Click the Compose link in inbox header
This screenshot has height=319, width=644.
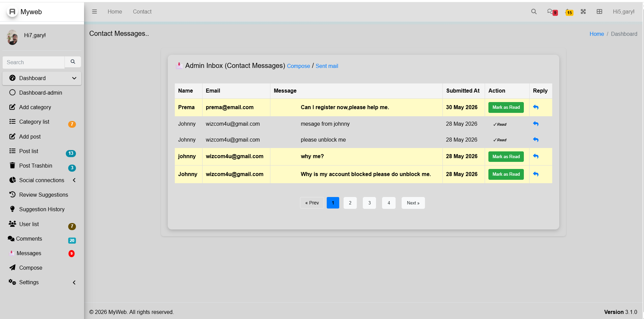pos(298,66)
